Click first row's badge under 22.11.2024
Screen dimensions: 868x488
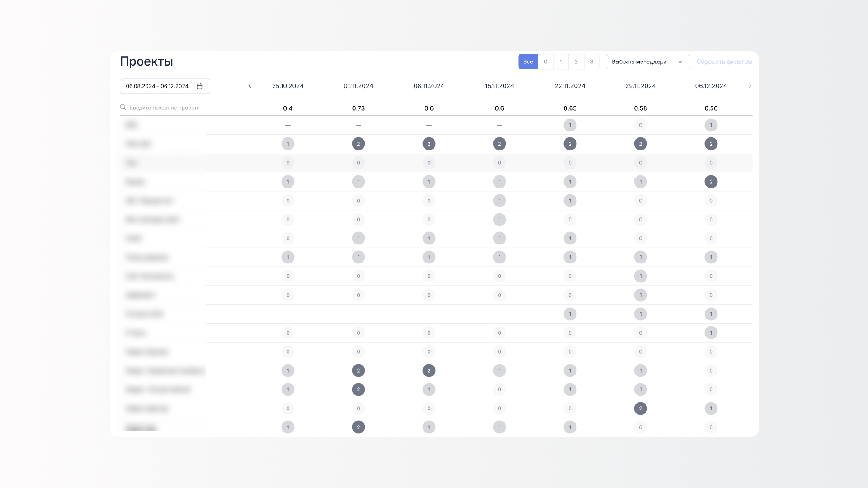point(570,125)
